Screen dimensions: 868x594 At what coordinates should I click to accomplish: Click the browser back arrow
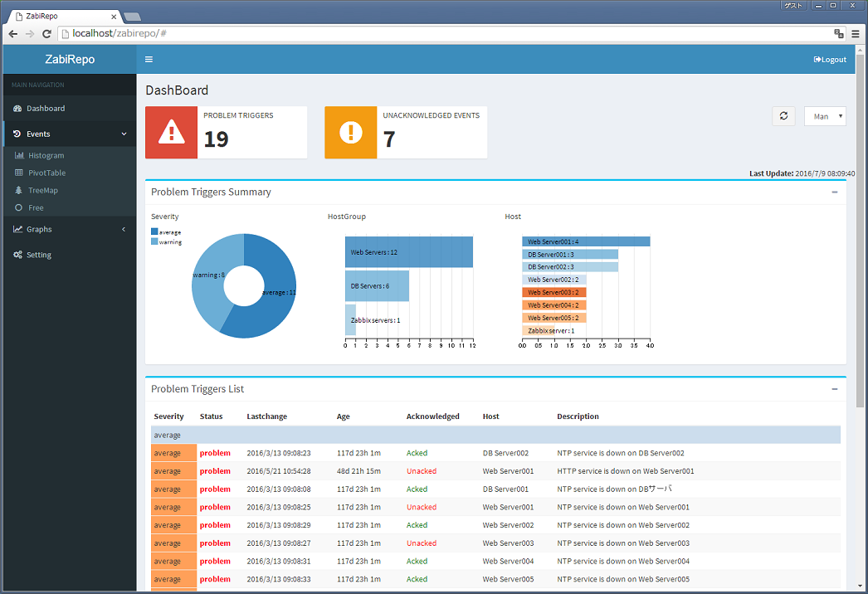tap(12, 34)
